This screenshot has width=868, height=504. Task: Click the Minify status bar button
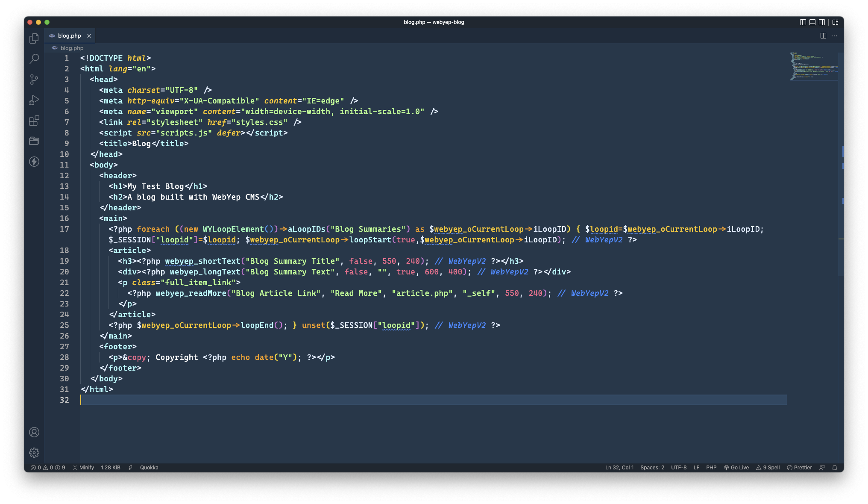pos(83,468)
